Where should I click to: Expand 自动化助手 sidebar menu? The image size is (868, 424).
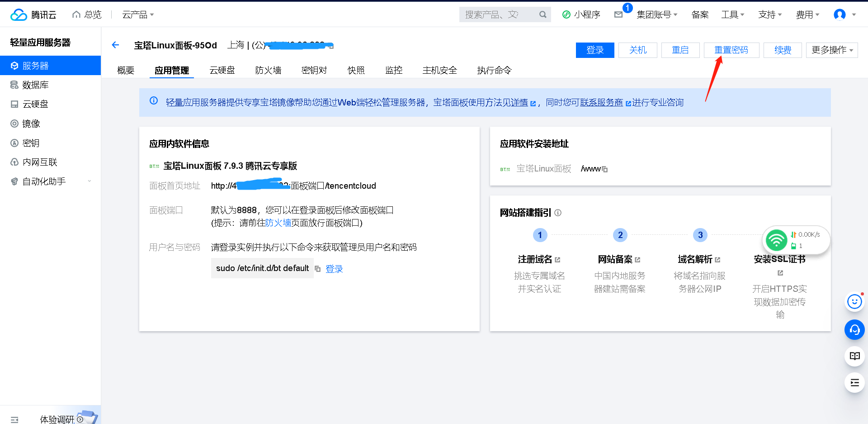click(x=50, y=181)
